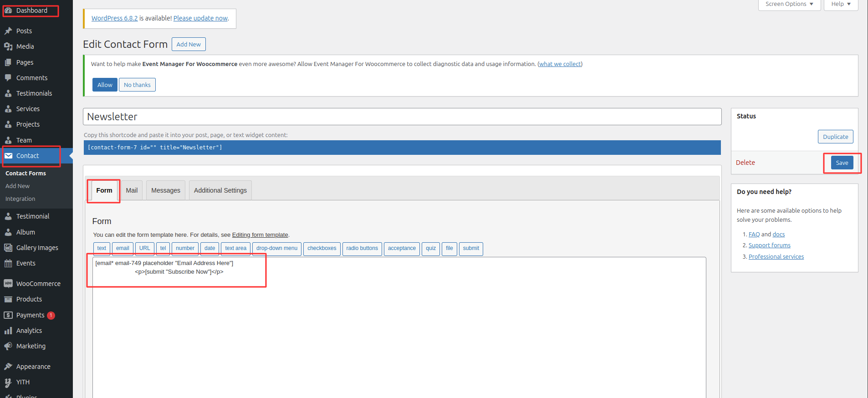Switch to the Form tab

pos(104,190)
